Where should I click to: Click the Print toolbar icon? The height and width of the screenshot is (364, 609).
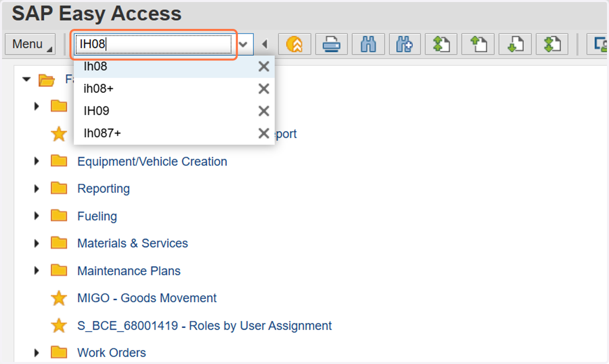coord(331,45)
